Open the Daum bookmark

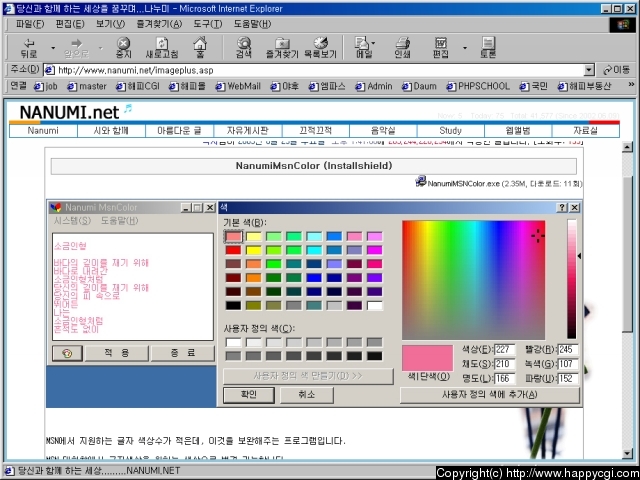tap(419, 86)
